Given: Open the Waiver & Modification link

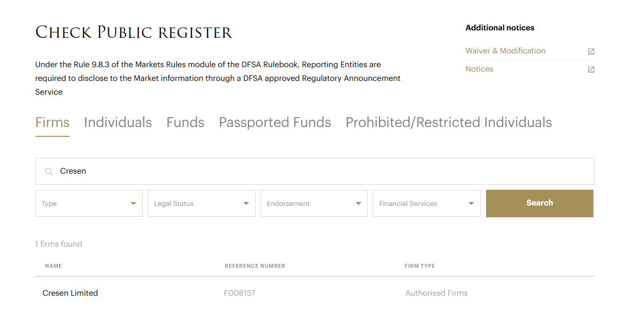Looking at the screenshot, I should click(505, 51).
